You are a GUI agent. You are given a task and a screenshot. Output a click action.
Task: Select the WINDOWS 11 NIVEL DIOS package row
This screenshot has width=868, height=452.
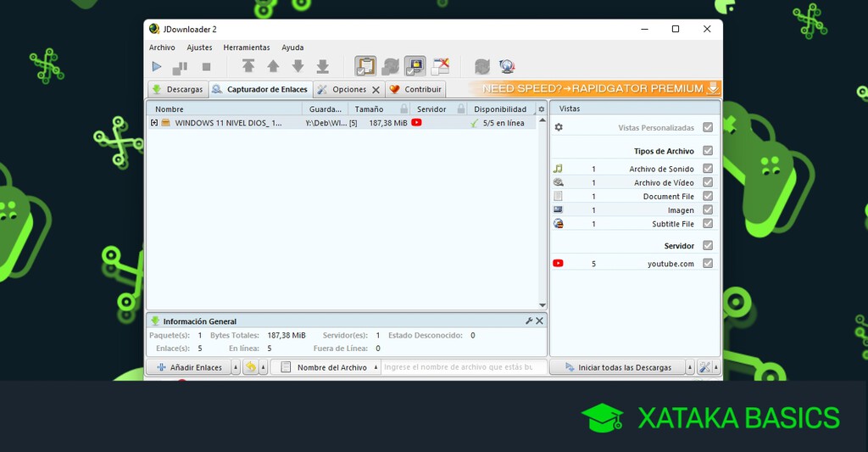click(x=341, y=123)
